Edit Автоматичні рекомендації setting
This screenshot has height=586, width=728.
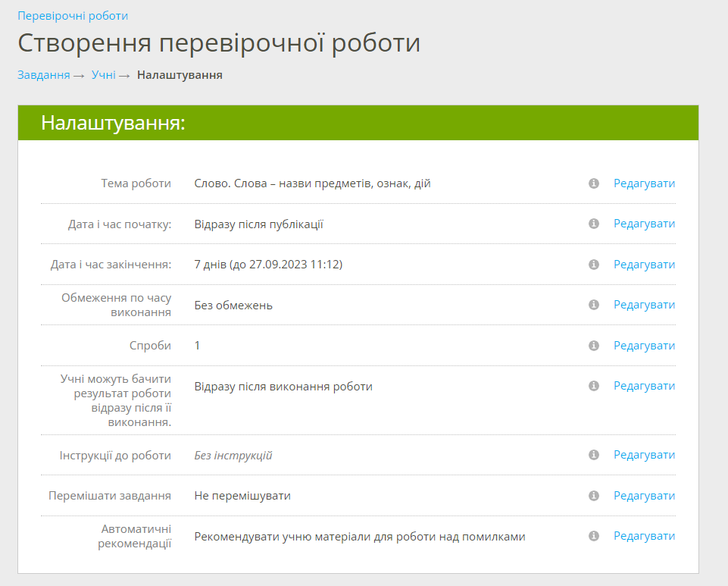point(644,536)
